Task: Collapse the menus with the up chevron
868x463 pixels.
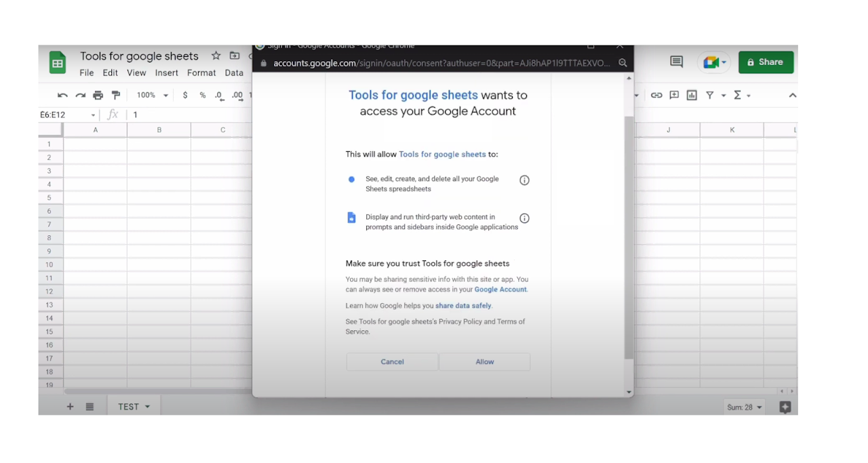Action: 792,96
